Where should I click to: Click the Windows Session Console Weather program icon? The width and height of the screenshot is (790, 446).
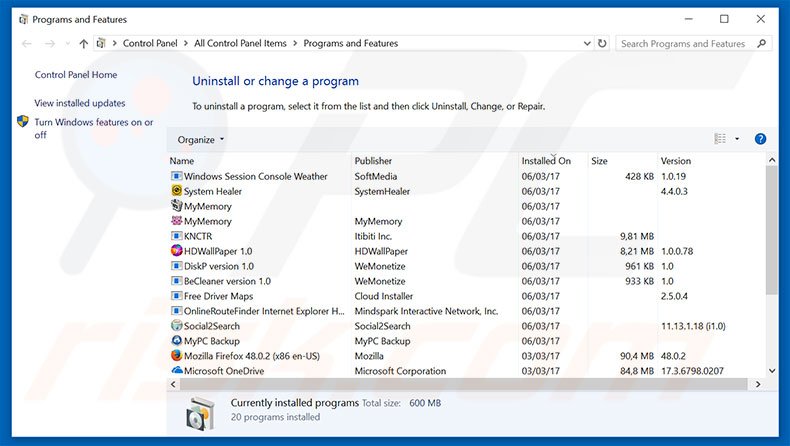[176, 176]
